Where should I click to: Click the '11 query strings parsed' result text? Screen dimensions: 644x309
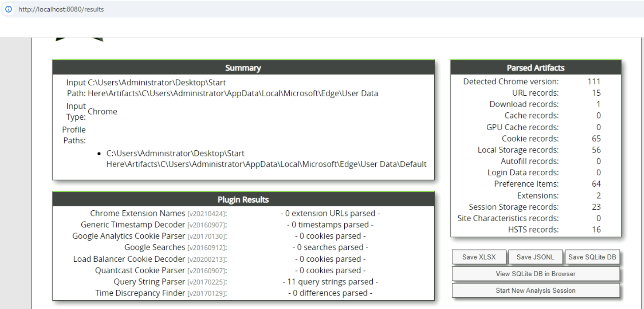point(330,282)
